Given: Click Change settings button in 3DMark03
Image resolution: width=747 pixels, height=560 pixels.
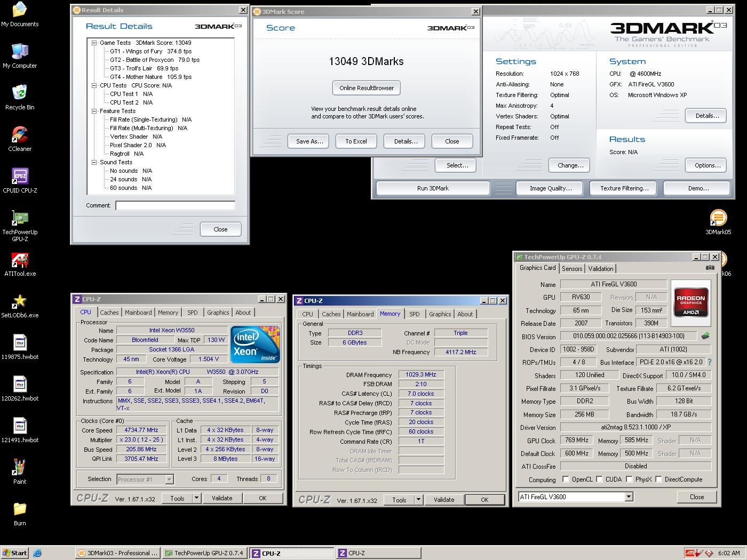Looking at the screenshot, I should 570,165.
